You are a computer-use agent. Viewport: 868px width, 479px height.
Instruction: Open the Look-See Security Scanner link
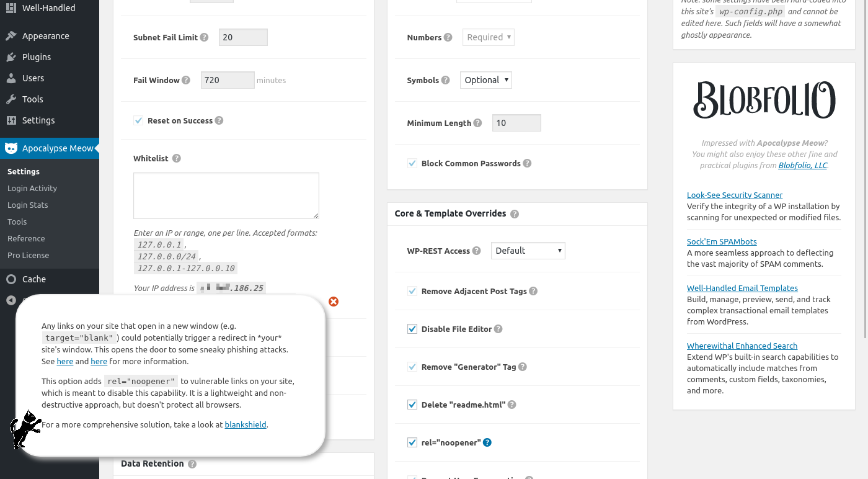[x=735, y=195]
